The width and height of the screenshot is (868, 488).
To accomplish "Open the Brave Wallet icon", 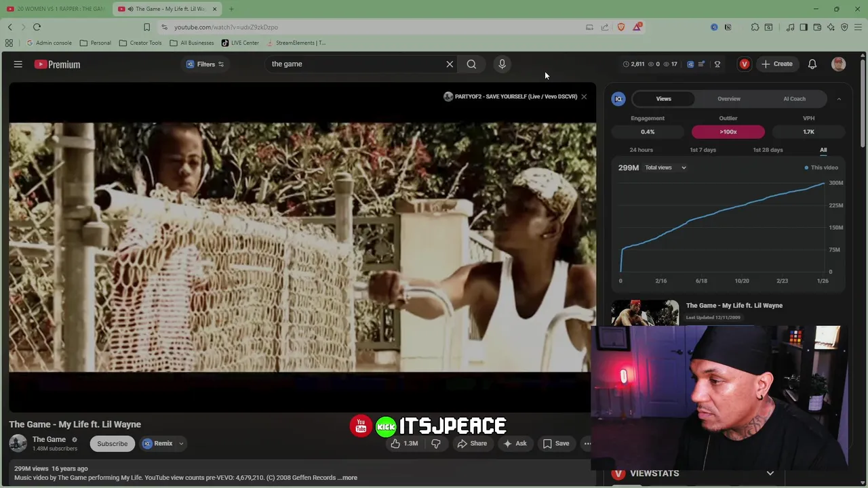I will [817, 27].
